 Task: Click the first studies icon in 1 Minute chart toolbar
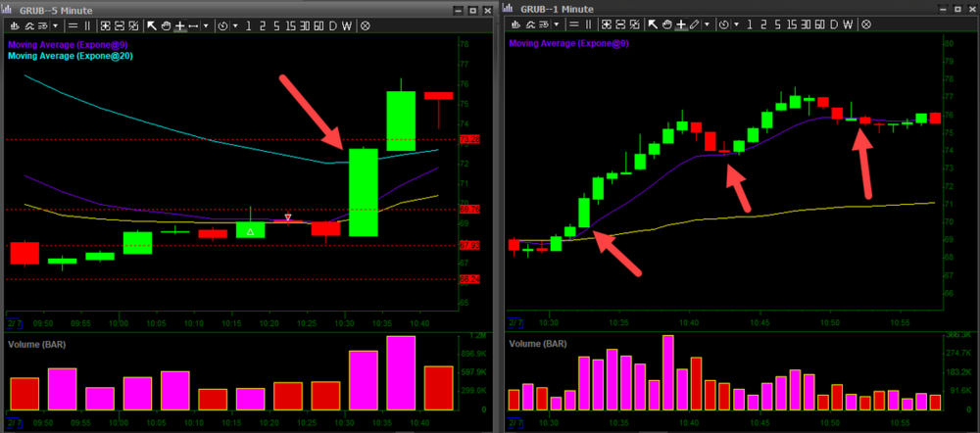pyautogui.click(x=516, y=24)
